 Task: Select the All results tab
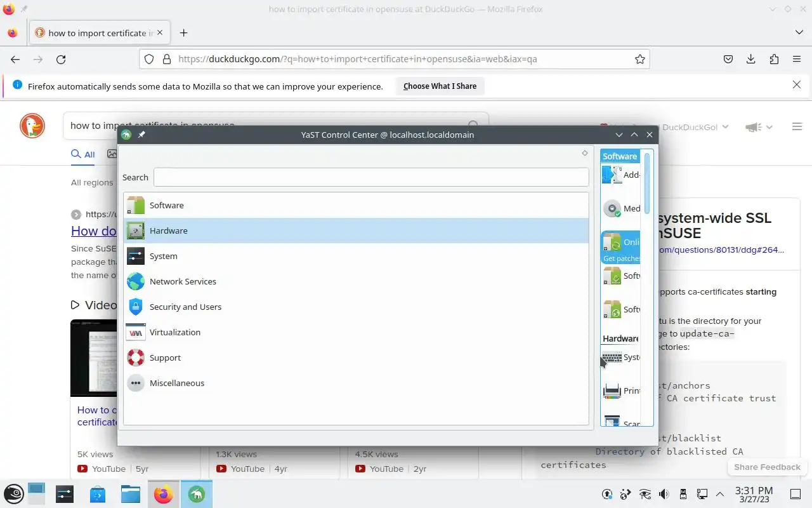tap(83, 154)
